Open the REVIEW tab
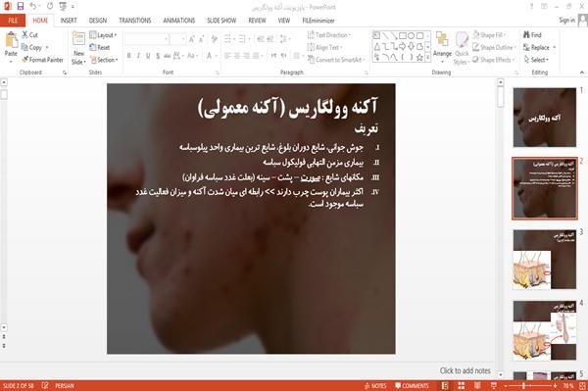Image resolution: width=588 pixels, height=391 pixels. point(257,21)
